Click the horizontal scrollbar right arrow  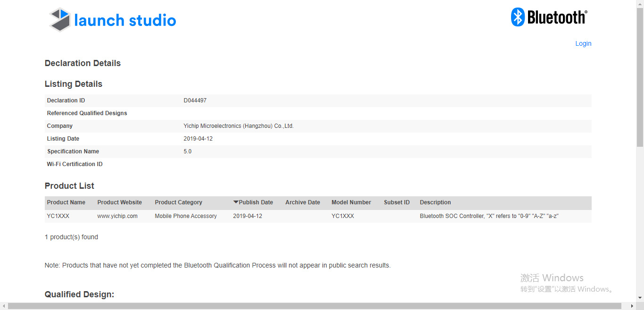pyautogui.click(x=632, y=306)
